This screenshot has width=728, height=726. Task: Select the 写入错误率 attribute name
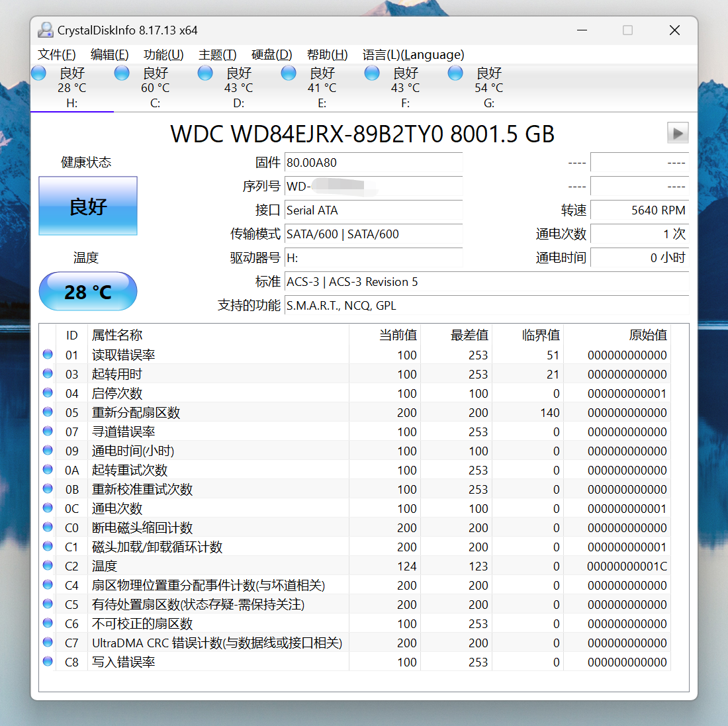coord(124,662)
